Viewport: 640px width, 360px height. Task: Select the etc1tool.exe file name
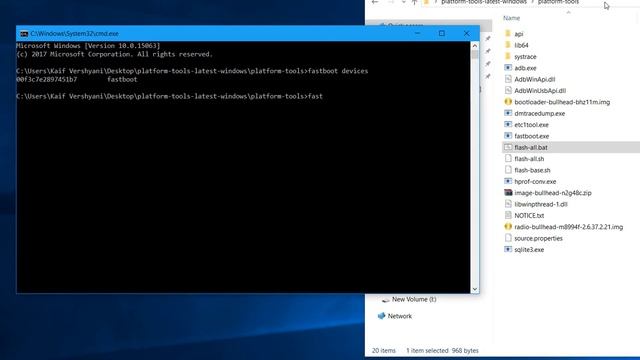point(531,125)
